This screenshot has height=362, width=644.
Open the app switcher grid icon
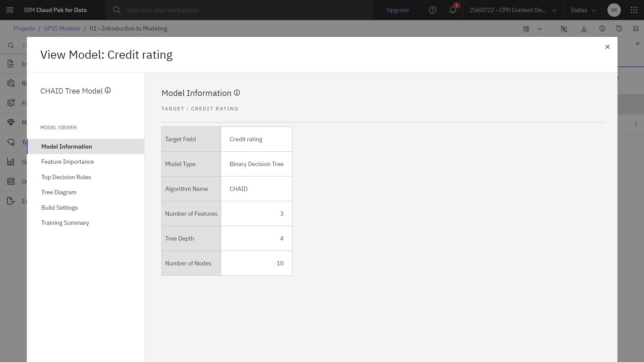634,10
